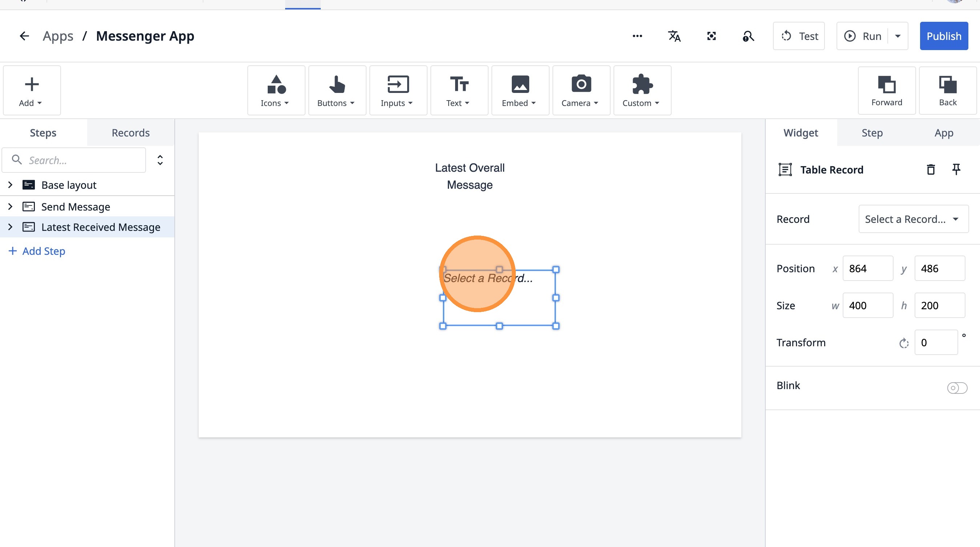Screen dimensions: 980x547
Task: Expand the Send Message step
Action: click(x=10, y=207)
